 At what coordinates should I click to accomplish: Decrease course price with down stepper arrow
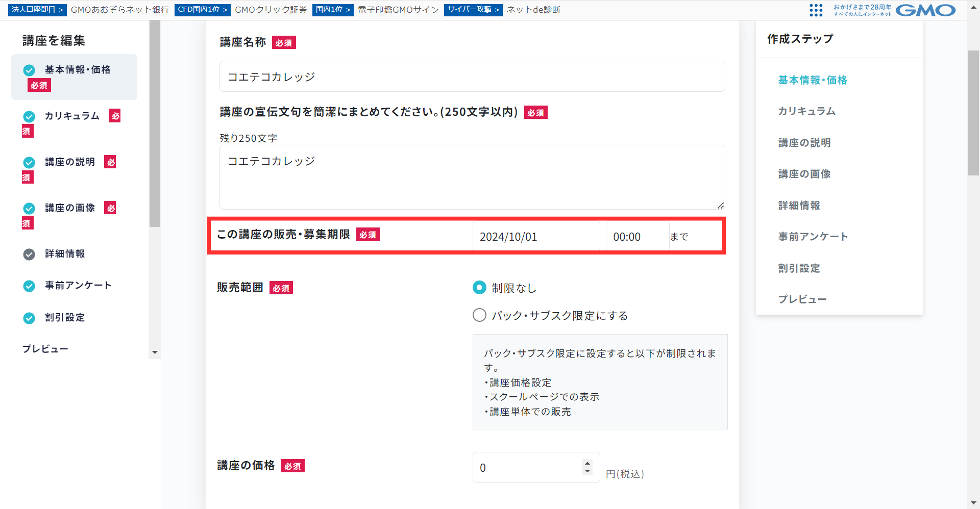[x=587, y=472]
